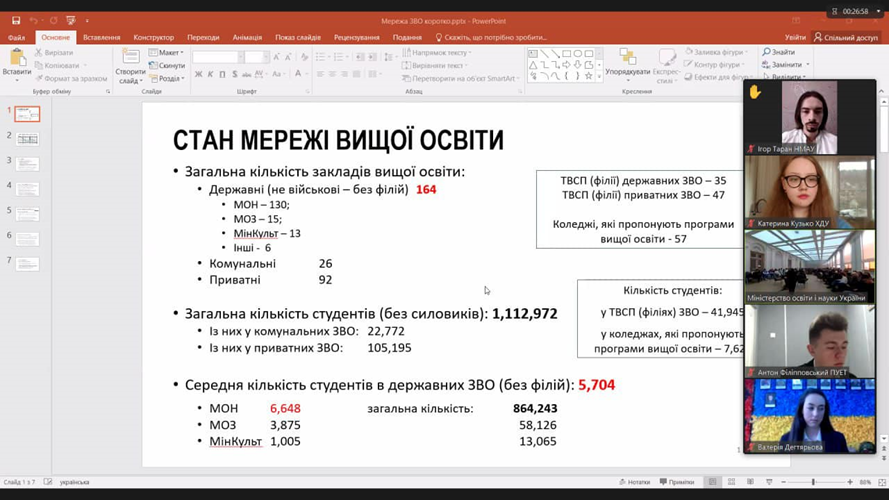Toggle justify text alignment
Screen dimensions: 889x500
tap(356, 74)
